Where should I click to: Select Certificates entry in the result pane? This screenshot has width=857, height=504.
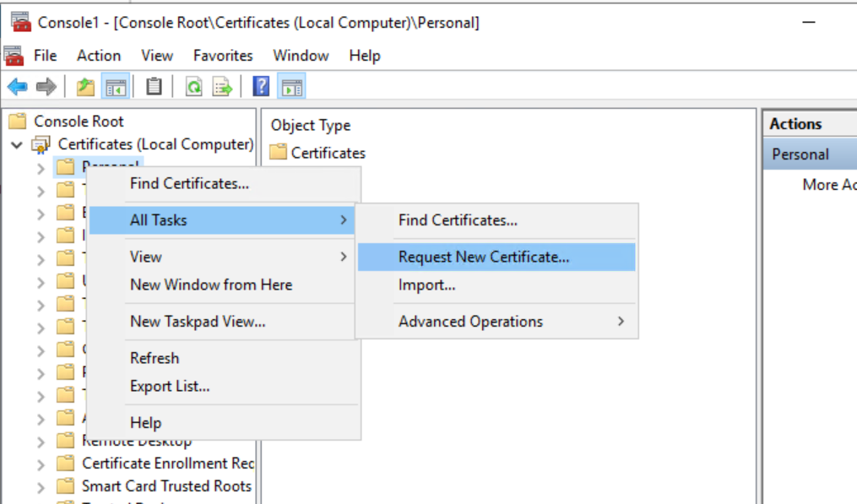pyautogui.click(x=328, y=153)
